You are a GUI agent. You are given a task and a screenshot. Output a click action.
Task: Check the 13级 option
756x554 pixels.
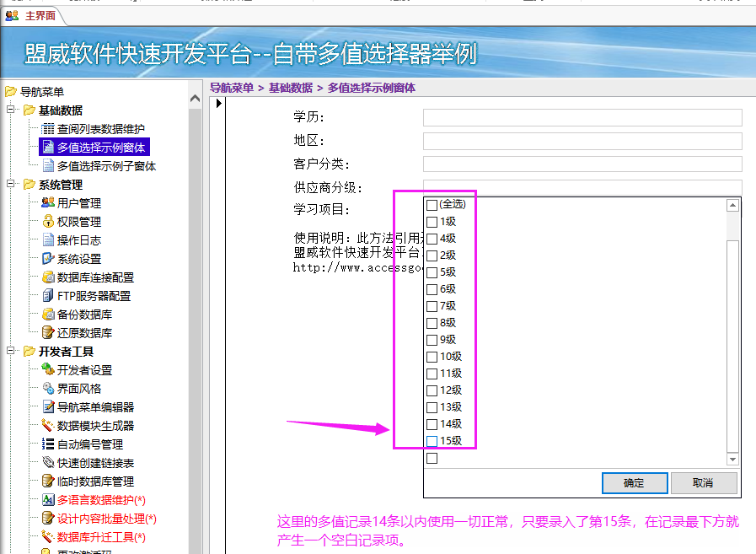(x=432, y=408)
